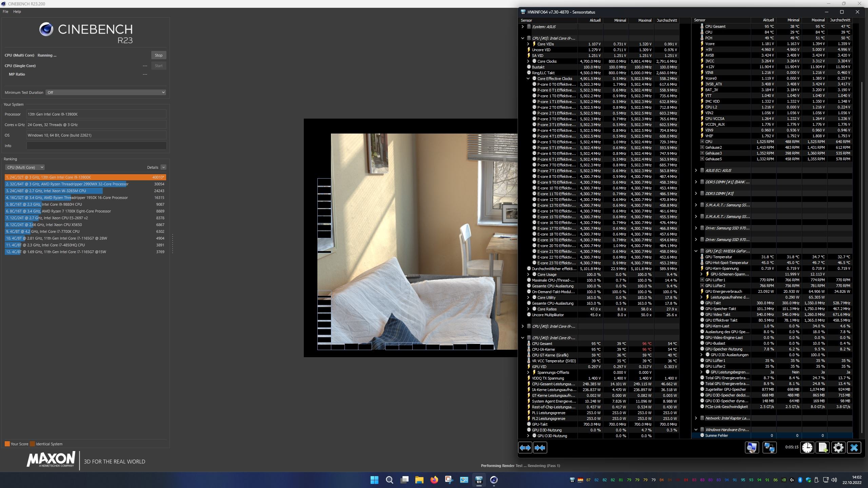868x488 pixels.
Task: Open Cinebench File menu
Action: [x=5, y=12]
